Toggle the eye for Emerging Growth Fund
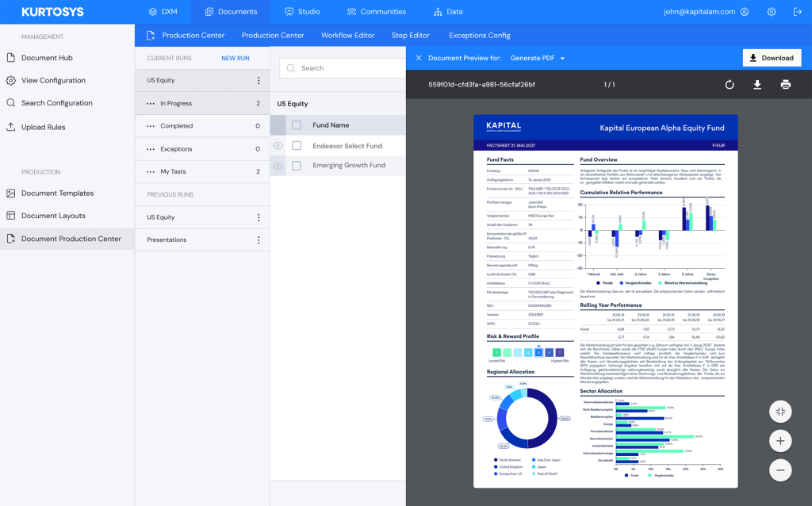Viewport: 812px width, 506px height. point(278,166)
